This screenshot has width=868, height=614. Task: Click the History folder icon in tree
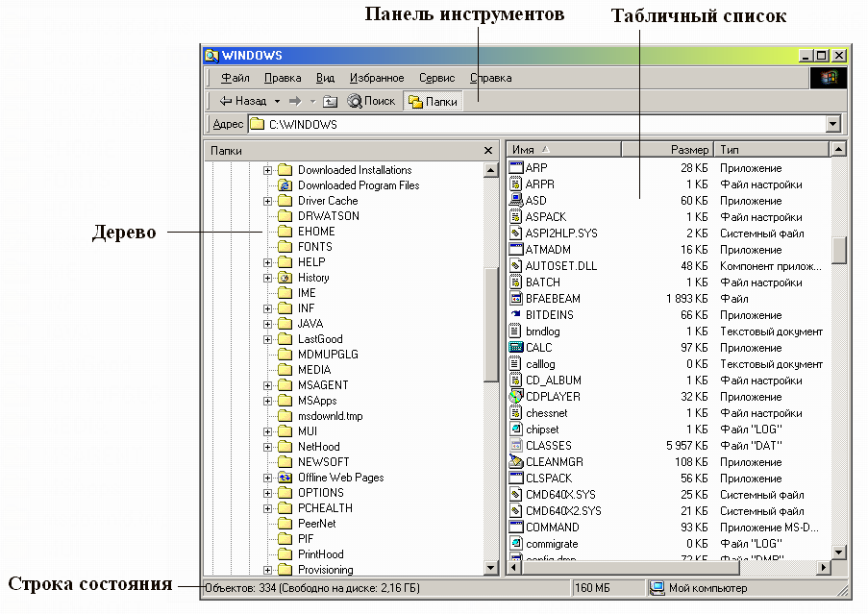[285, 278]
